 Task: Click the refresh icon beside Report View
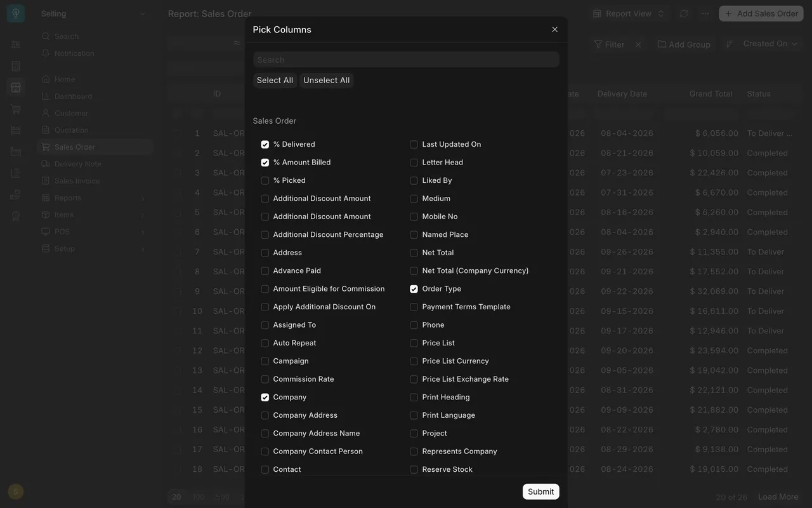pos(683,13)
